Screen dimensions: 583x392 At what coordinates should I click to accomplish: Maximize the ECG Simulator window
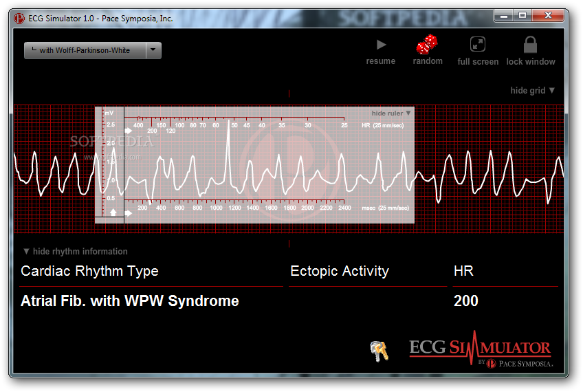(x=522, y=16)
